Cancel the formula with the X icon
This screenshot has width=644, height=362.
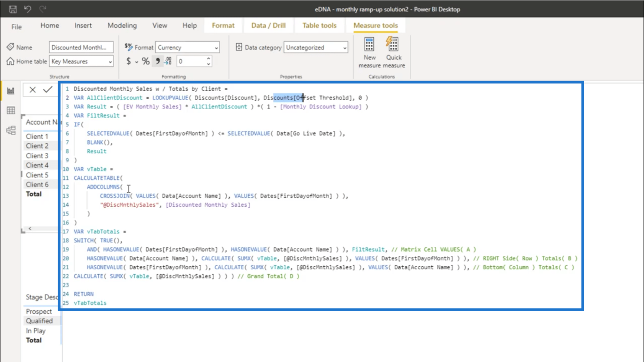click(33, 90)
